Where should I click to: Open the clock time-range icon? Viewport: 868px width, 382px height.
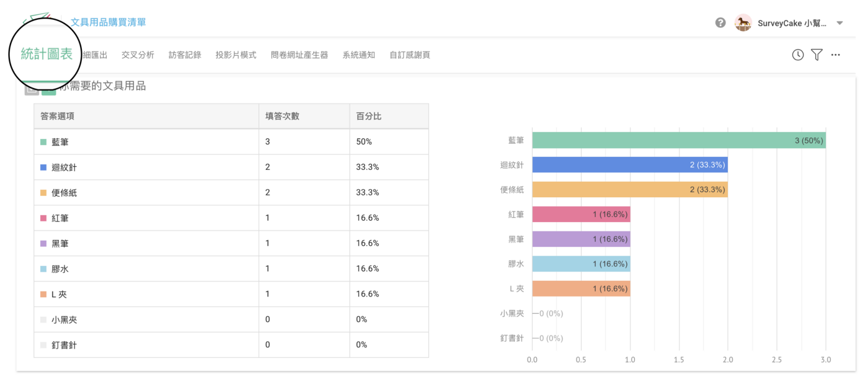(x=798, y=55)
